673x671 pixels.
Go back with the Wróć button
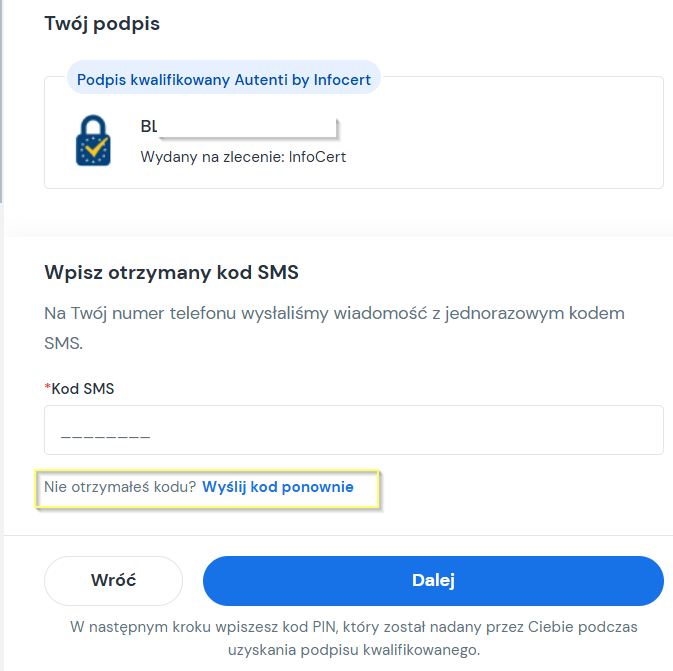(x=113, y=580)
